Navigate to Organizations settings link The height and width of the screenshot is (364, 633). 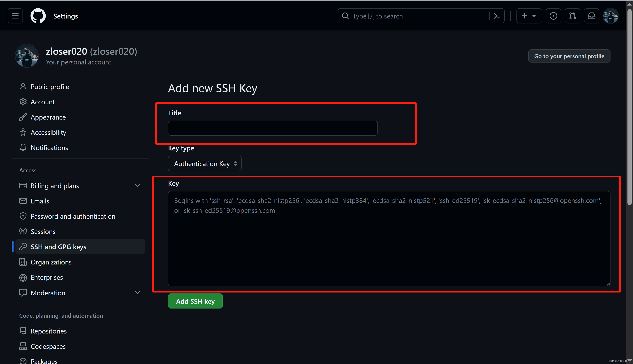tap(51, 262)
